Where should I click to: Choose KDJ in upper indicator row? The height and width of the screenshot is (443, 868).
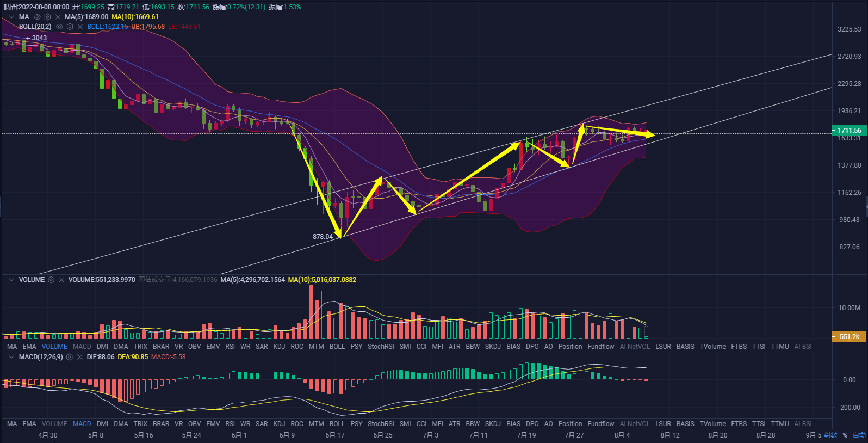coord(279,347)
